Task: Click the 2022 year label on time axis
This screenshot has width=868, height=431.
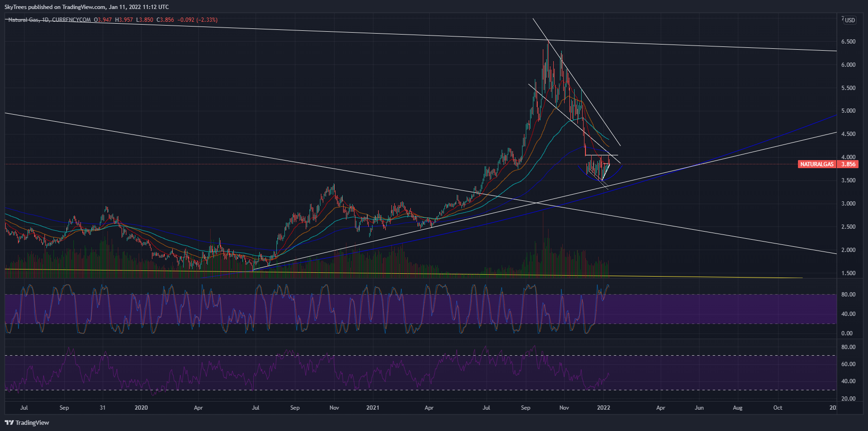Action: [603, 408]
